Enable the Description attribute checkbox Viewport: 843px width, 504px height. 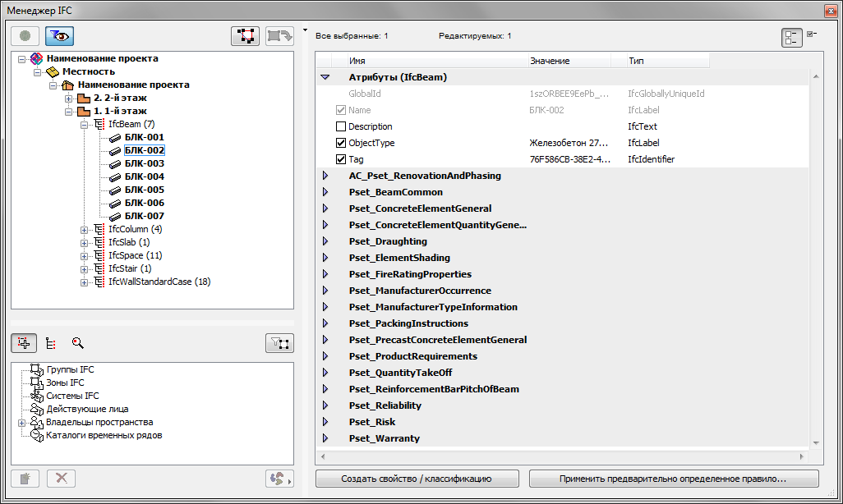pyautogui.click(x=340, y=126)
